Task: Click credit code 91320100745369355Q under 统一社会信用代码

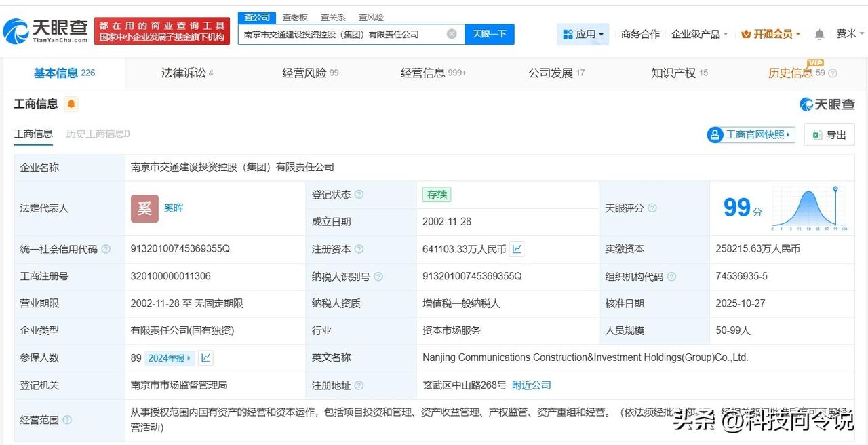Action: click(180, 249)
